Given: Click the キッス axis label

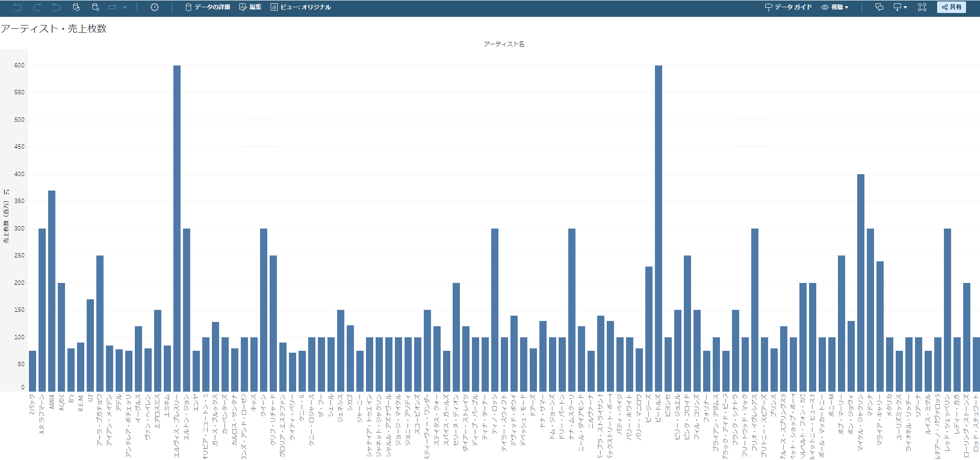Looking at the screenshot, I should 254,402.
